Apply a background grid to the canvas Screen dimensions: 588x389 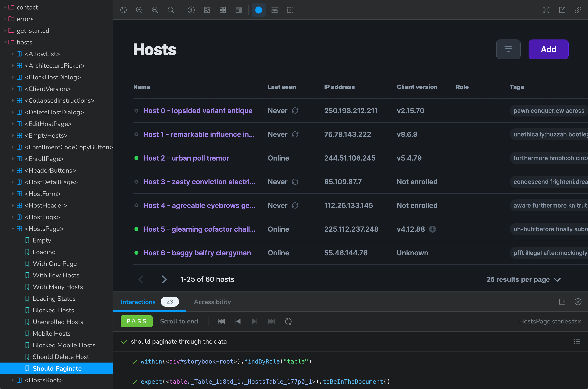tap(223, 10)
